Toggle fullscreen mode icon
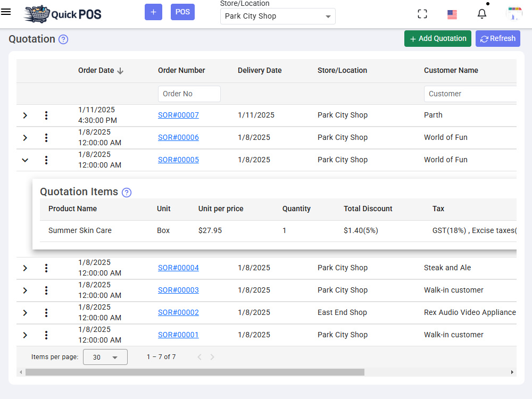 coord(422,14)
